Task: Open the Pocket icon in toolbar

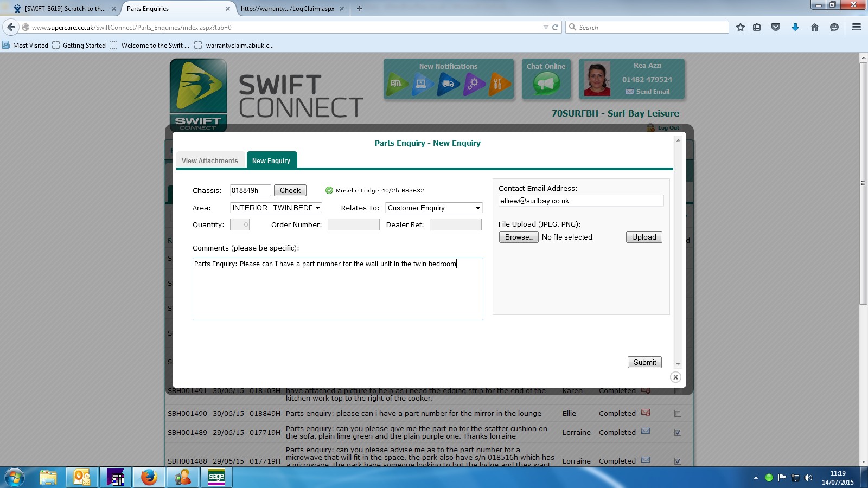Action: point(776,27)
